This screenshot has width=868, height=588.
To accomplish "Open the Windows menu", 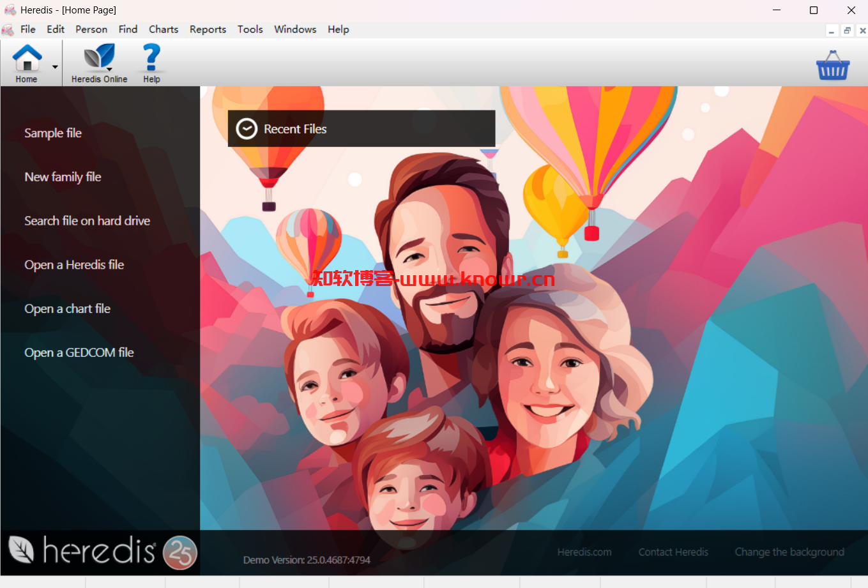I will [x=295, y=29].
